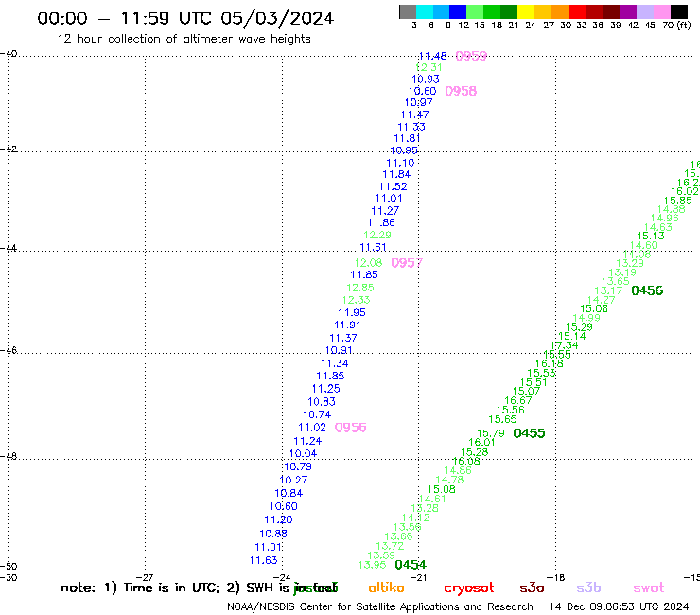
Task: Select the pink time marker 0957
Action: click(x=407, y=263)
